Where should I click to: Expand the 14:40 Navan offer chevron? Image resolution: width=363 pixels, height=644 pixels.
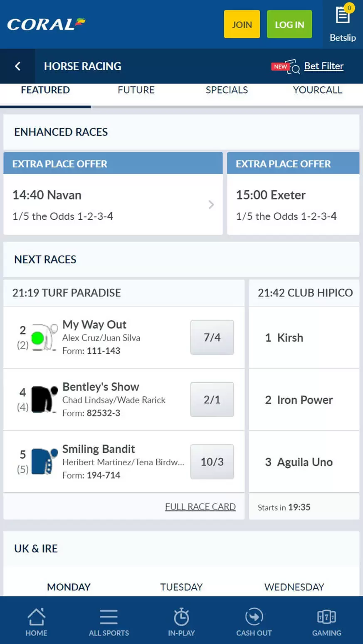211,204
